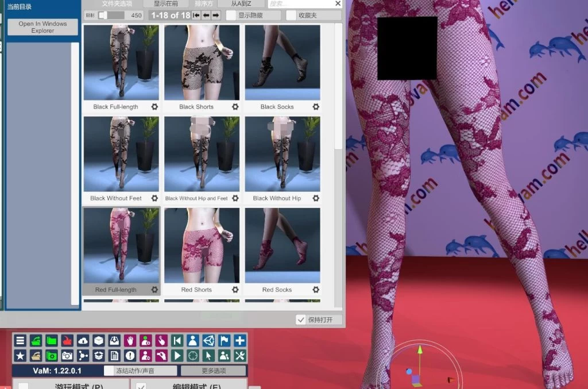Adjust the thumbnail size slider

103,16
